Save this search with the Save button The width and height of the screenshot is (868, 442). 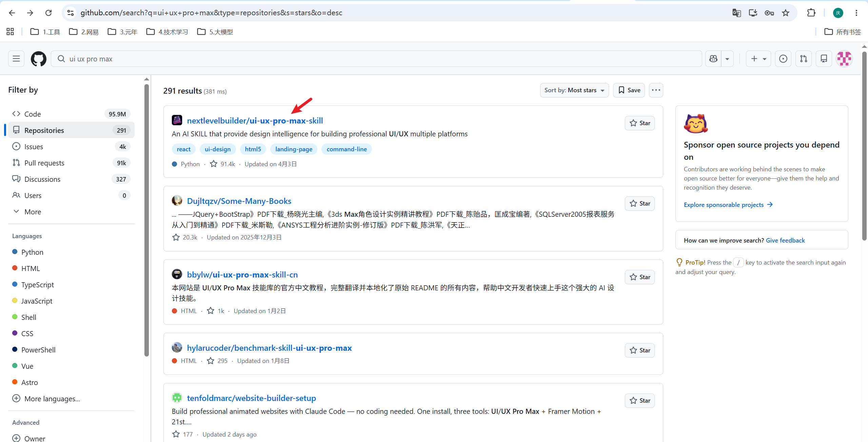pos(629,90)
